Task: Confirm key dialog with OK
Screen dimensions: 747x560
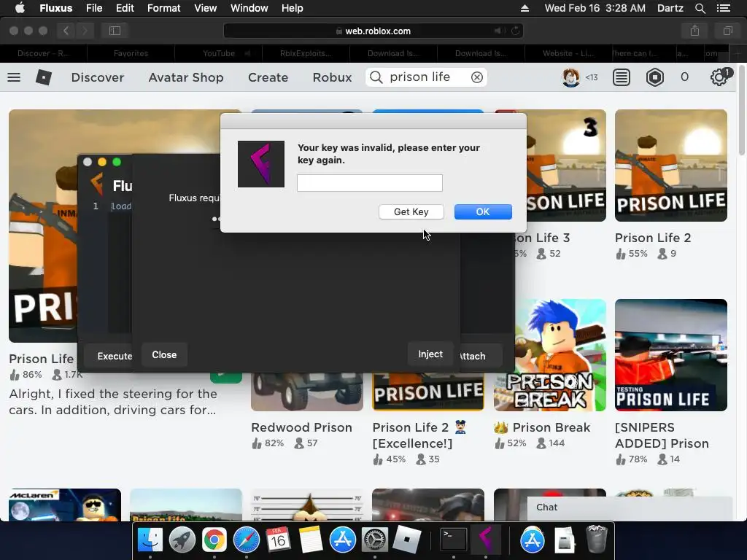Action: point(483,212)
